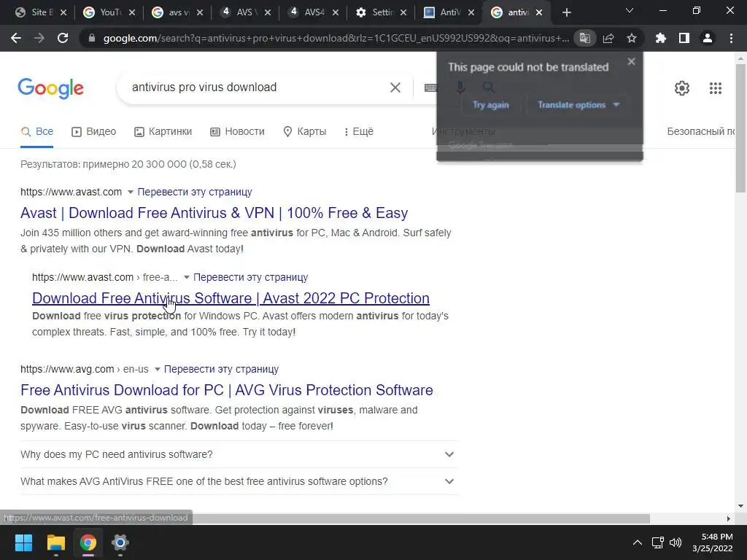
Task: Show hidden system tray icons
Action: pos(637,542)
